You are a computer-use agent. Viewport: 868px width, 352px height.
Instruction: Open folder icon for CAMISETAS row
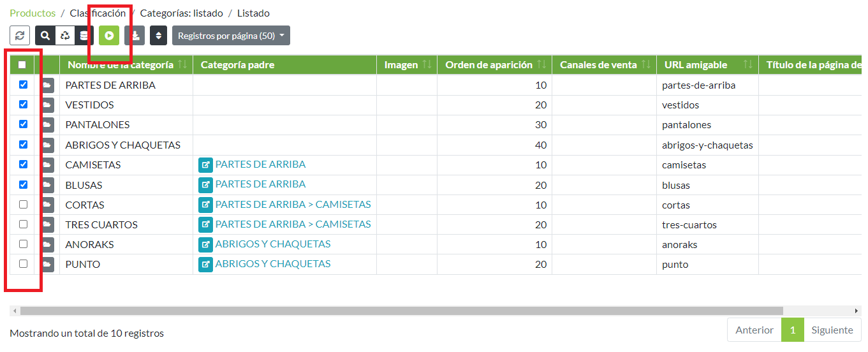pyautogui.click(x=47, y=165)
